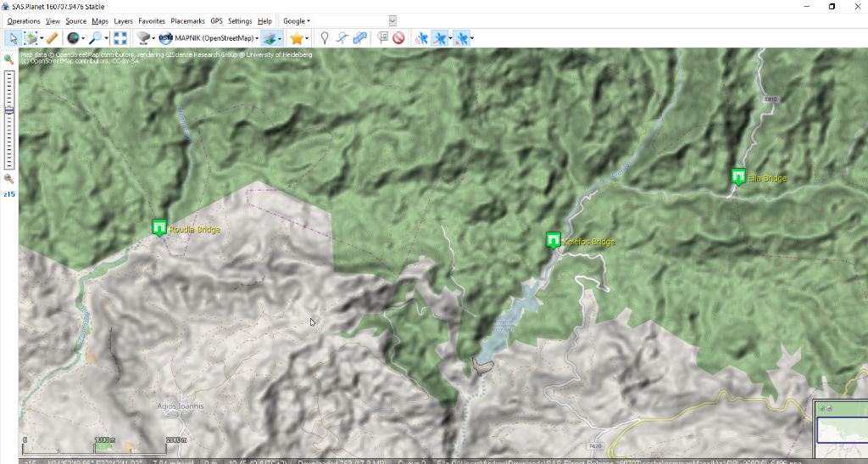Click the Kelefos Bridge placemark icon

pos(553,240)
